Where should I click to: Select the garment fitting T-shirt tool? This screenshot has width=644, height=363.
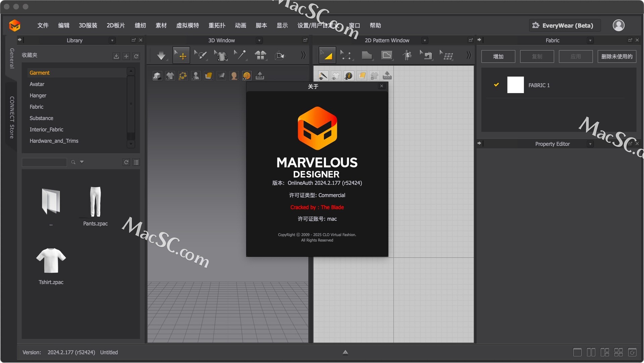pos(221,55)
